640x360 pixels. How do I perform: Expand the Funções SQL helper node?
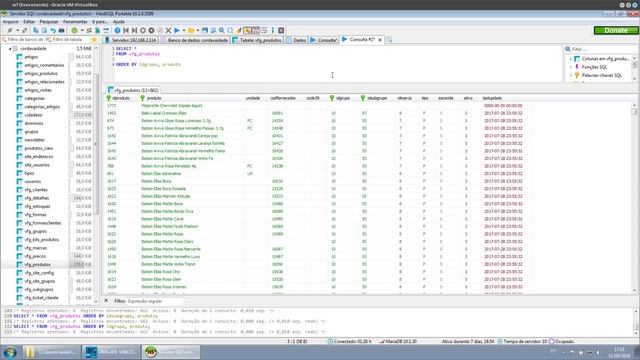pos(571,67)
